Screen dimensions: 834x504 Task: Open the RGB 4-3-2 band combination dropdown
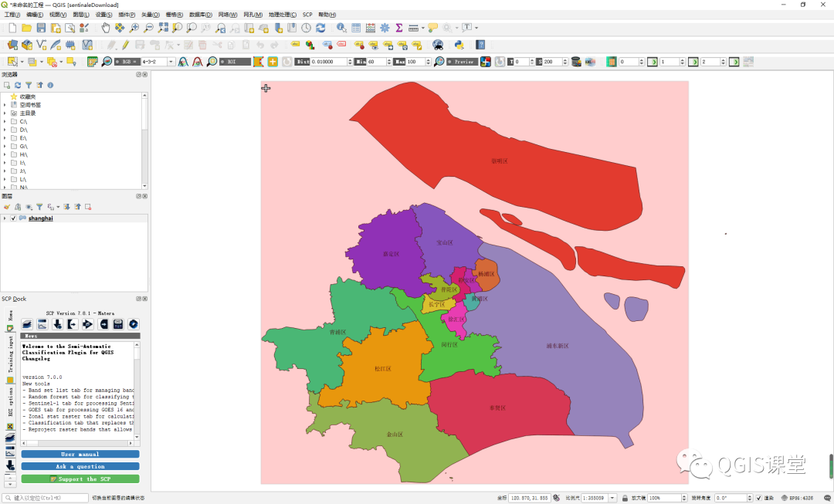tap(171, 62)
